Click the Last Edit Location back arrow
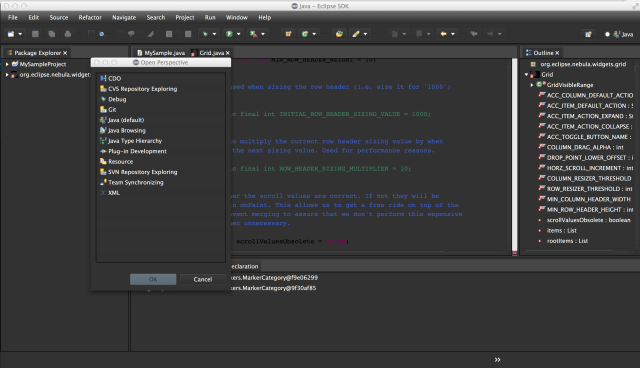This screenshot has width=640, height=368. [x=444, y=34]
